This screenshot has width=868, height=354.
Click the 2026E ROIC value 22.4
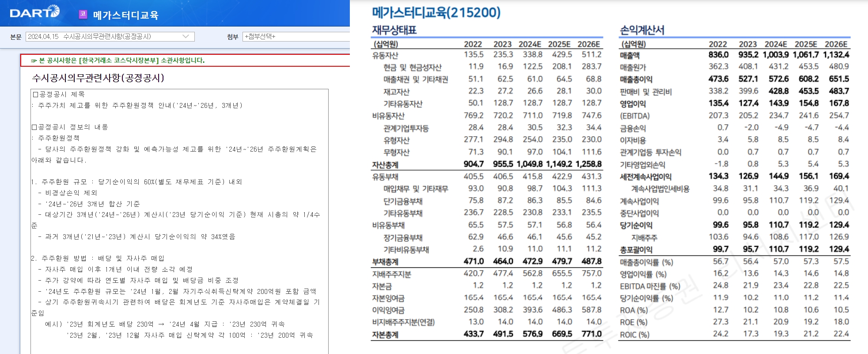841,334
